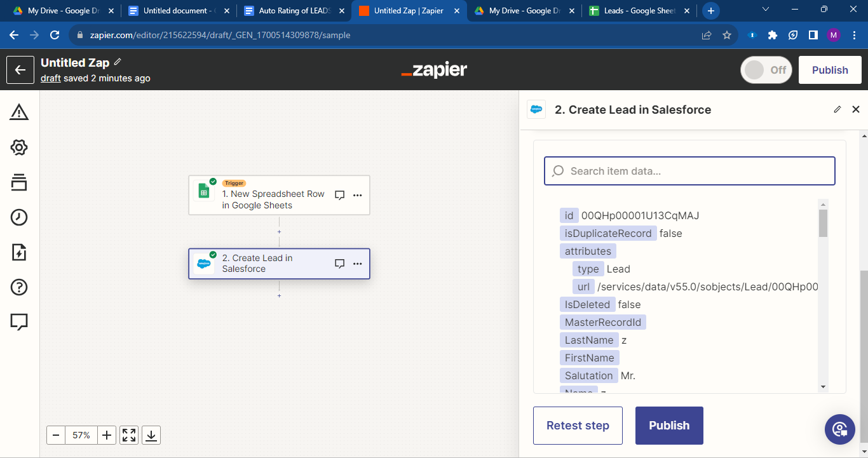Add a step after Create Lead action
This screenshot has height=458, width=868.
click(279, 295)
